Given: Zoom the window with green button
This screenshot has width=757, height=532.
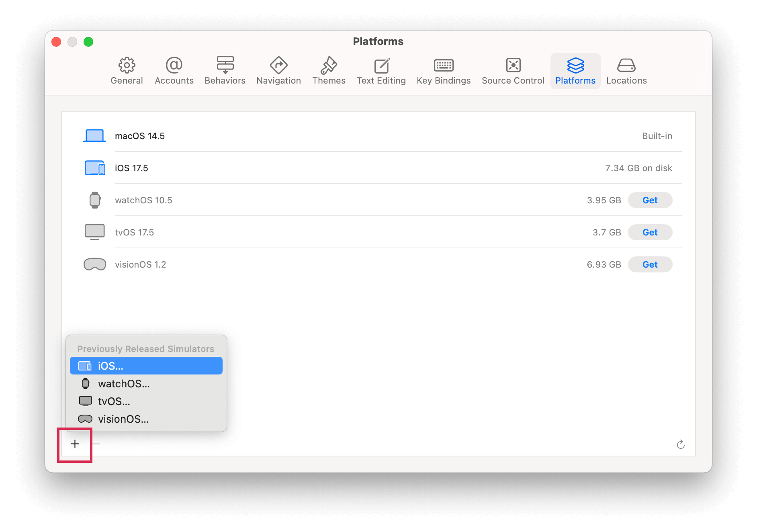Looking at the screenshot, I should pyautogui.click(x=88, y=42).
